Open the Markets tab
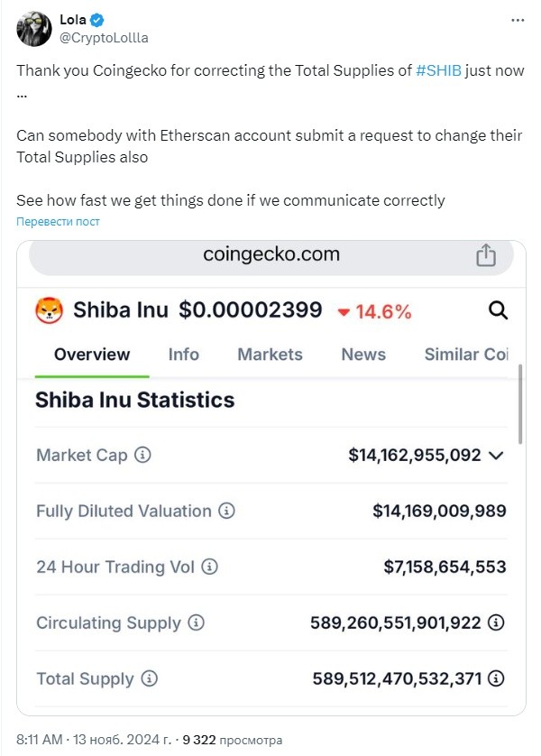The width and height of the screenshot is (541, 756). point(270,355)
